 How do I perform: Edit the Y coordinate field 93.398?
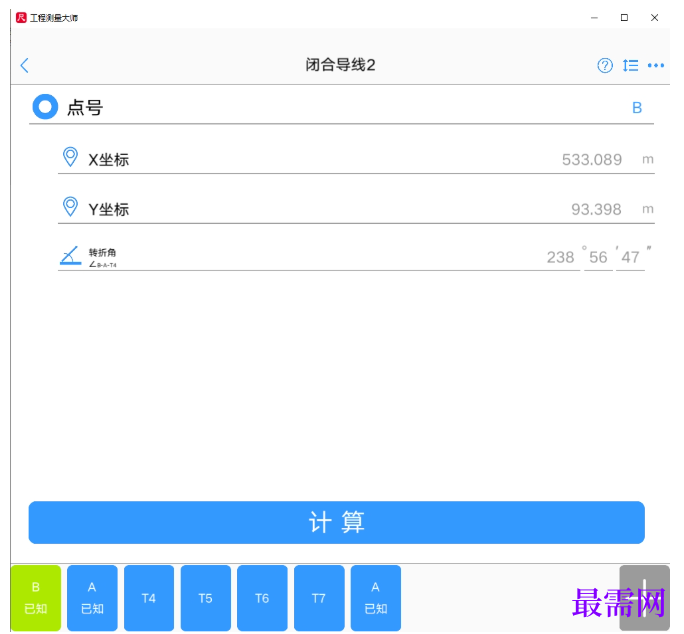[596, 209]
